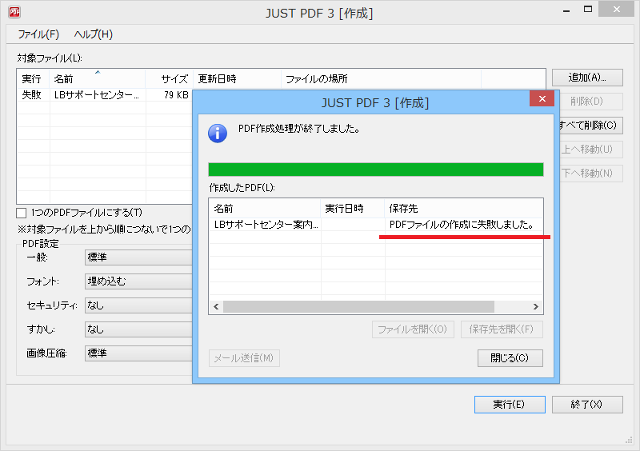
Task: Click the すべて削除(C) button
Action: click(x=590, y=125)
